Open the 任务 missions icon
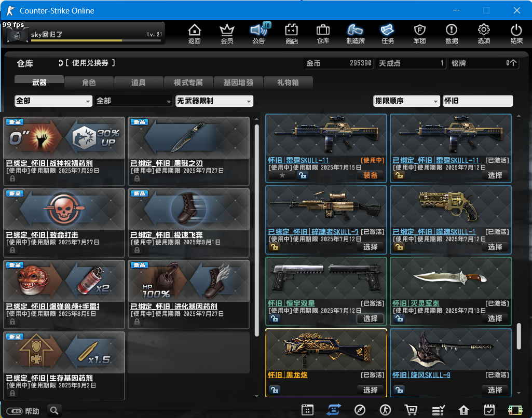 [388, 34]
